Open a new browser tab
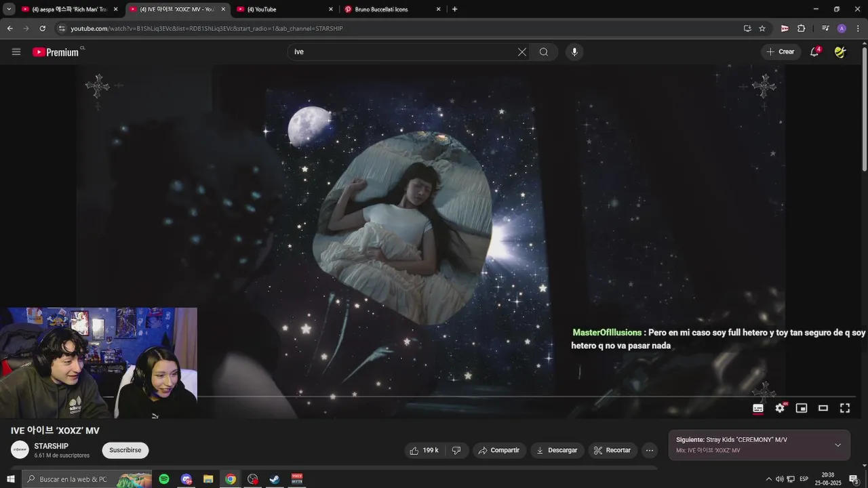This screenshot has height=488, width=868. [x=454, y=9]
